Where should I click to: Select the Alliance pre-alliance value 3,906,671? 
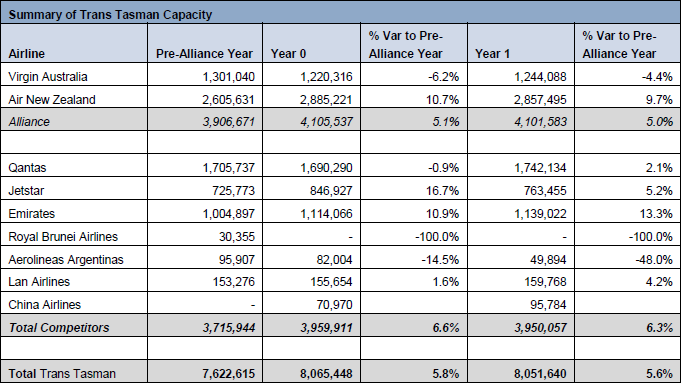pos(228,122)
